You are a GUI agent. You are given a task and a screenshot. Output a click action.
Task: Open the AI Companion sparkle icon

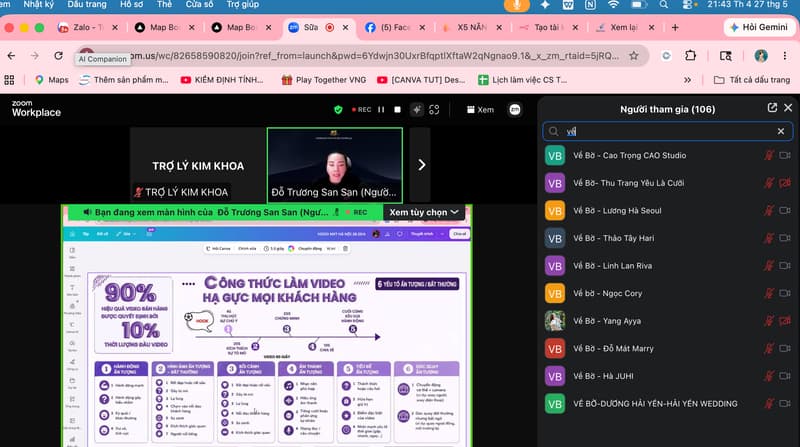point(417,110)
